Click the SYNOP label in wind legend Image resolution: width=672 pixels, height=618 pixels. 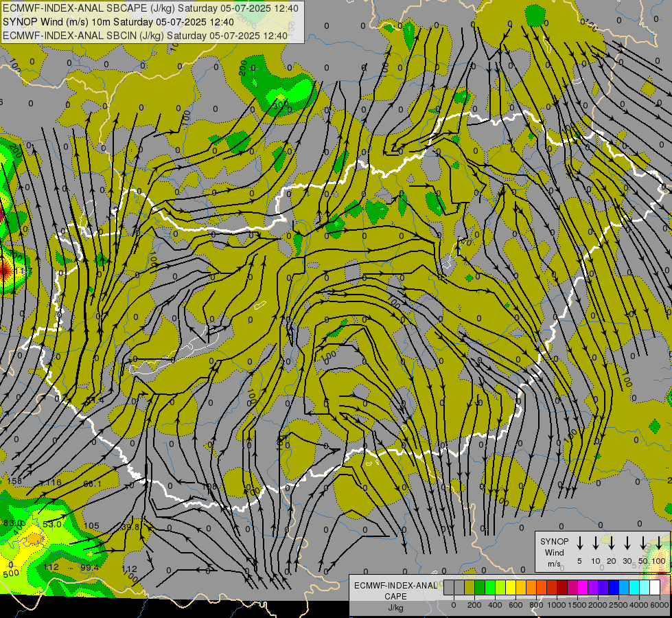tap(554, 541)
